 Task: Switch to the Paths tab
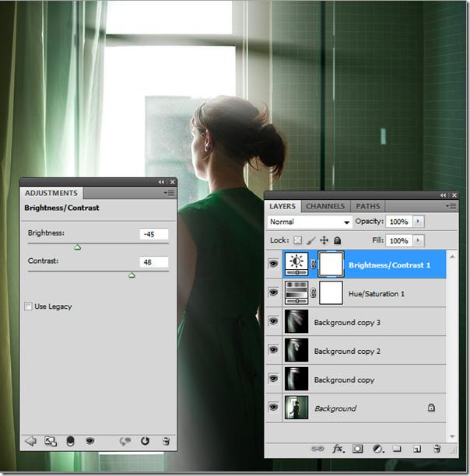coord(367,206)
